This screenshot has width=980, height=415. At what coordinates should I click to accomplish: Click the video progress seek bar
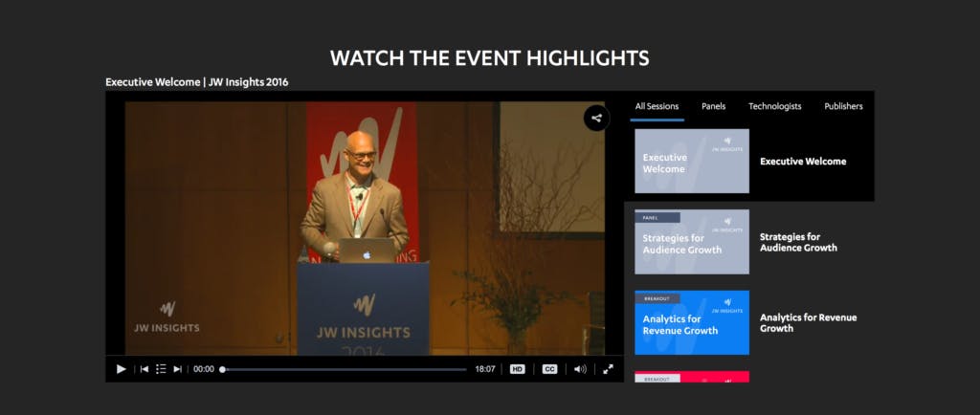click(345, 369)
